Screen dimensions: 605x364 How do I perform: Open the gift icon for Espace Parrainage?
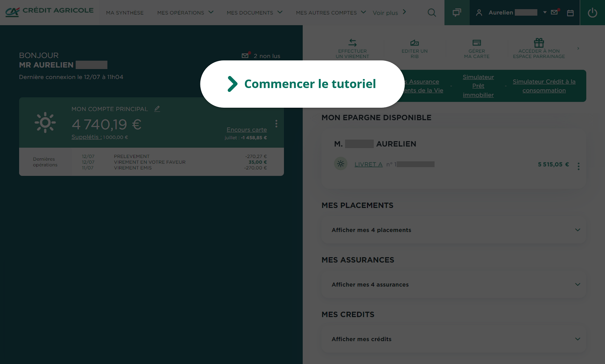(539, 43)
